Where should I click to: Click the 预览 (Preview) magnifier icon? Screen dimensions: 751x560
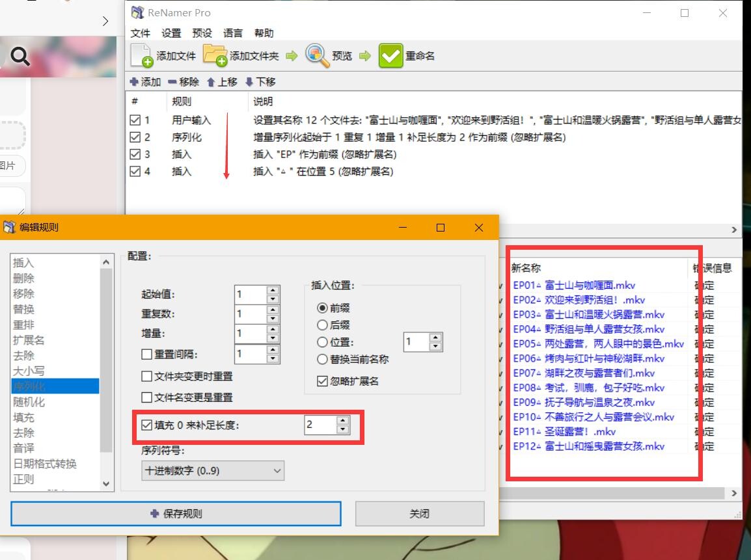point(317,56)
